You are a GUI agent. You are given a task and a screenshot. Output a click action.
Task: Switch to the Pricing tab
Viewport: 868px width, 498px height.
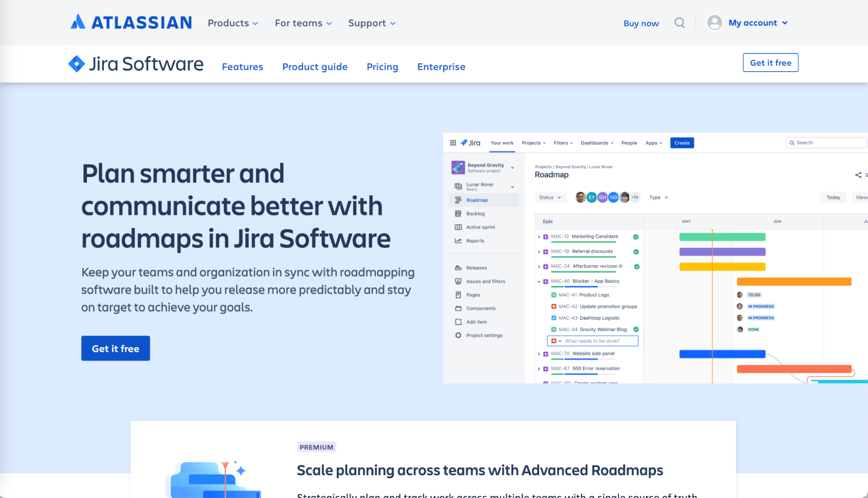(x=382, y=66)
